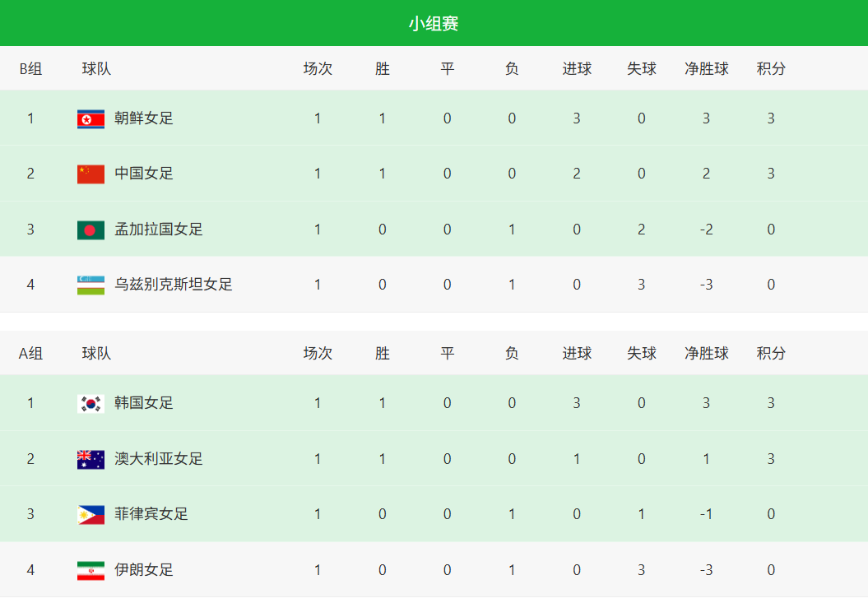Click the China flag icon
Image resolution: width=868 pixels, height=603 pixels.
[x=91, y=174]
